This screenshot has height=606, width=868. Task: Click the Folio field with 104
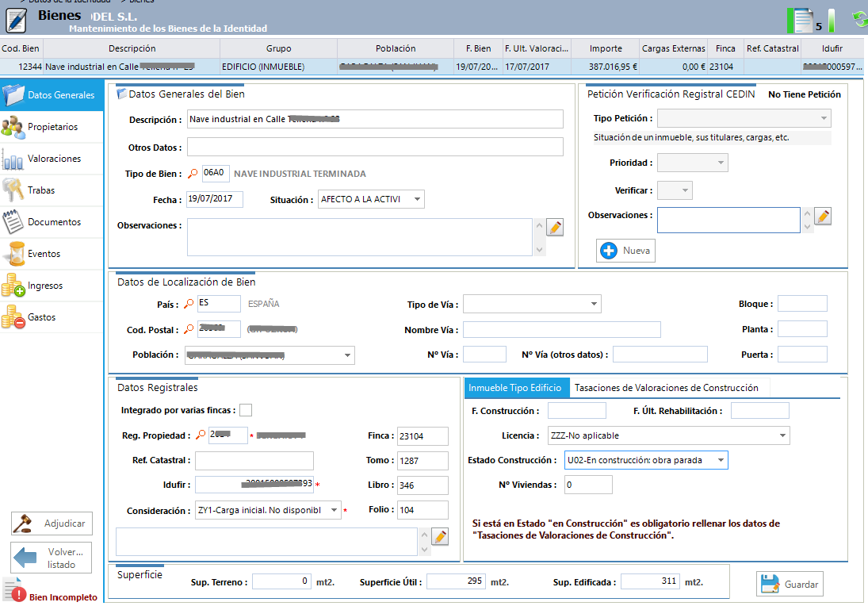pyautogui.click(x=423, y=510)
